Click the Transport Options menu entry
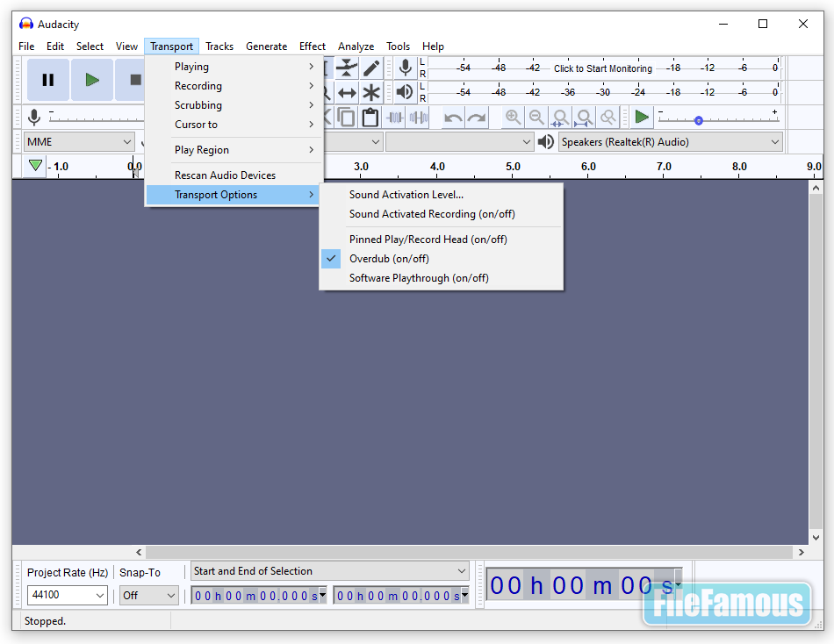Viewport: 834px width, 644px height. coord(233,195)
